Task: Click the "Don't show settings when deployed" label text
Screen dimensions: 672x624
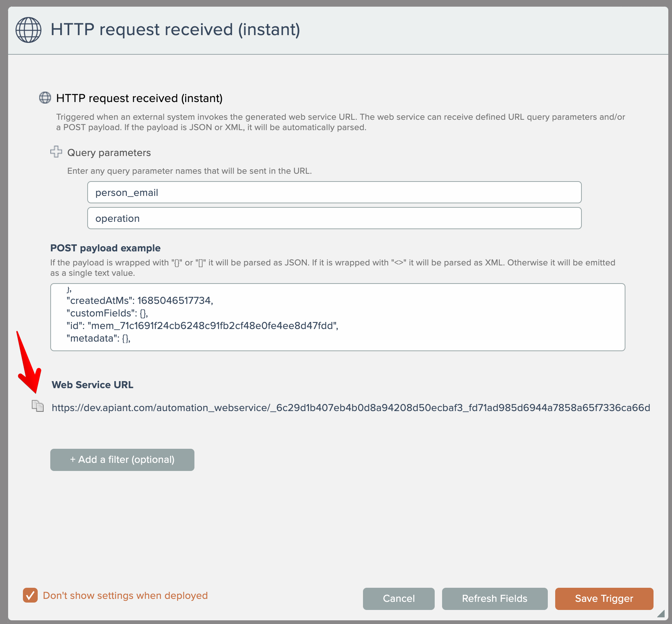Action: coord(125,596)
